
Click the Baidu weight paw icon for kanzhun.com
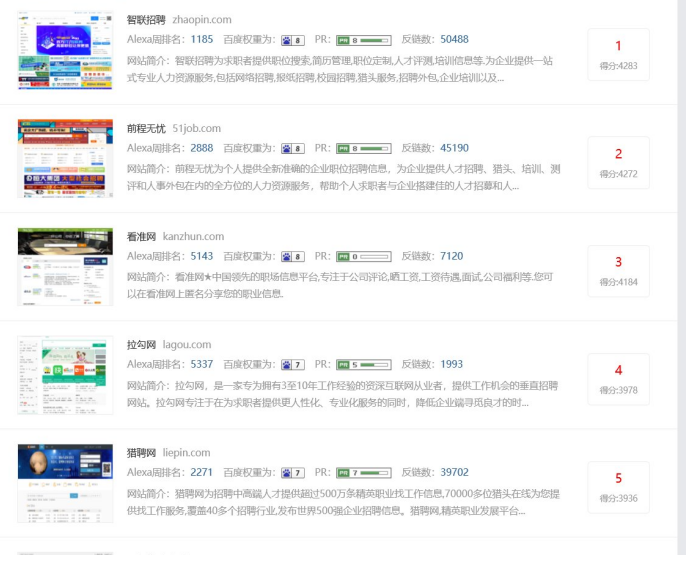point(293,257)
